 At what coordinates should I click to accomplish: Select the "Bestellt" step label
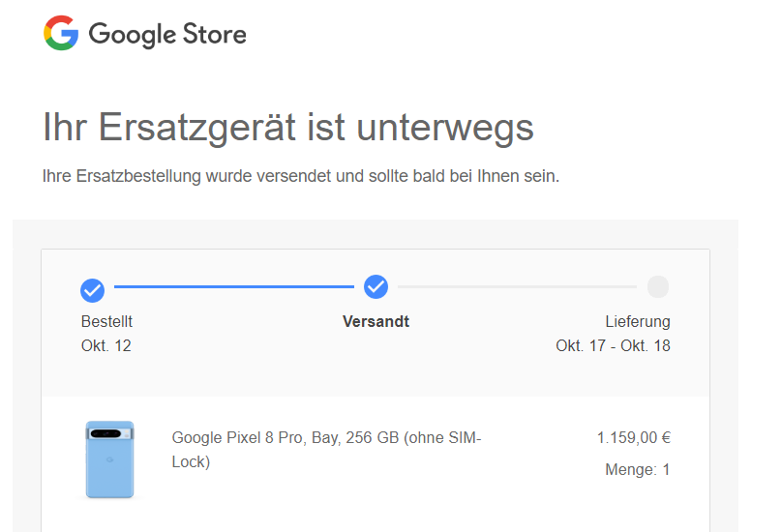(x=106, y=322)
